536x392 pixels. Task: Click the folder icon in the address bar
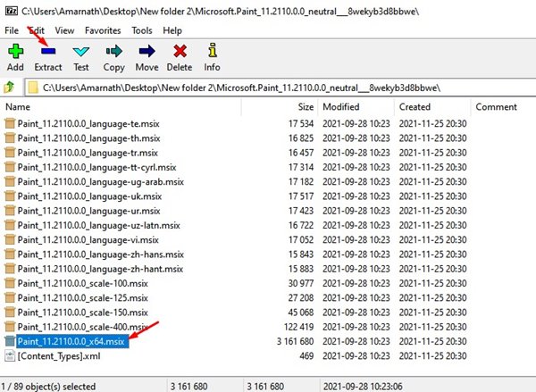click(x=33, y=88)
